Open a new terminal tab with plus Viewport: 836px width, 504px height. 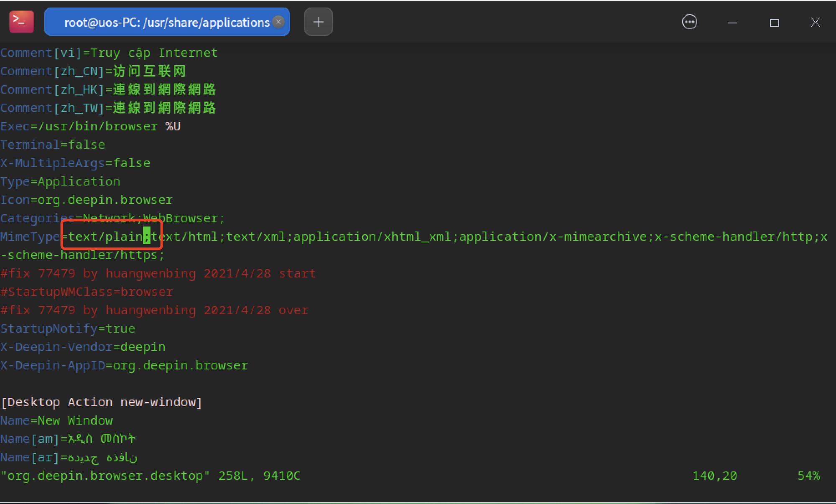tap(318, 22)
